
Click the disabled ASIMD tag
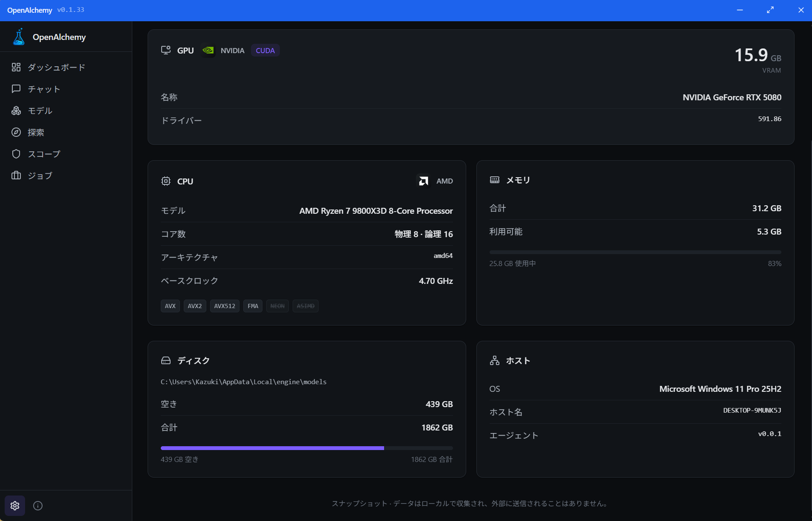[x=305, y=306]
